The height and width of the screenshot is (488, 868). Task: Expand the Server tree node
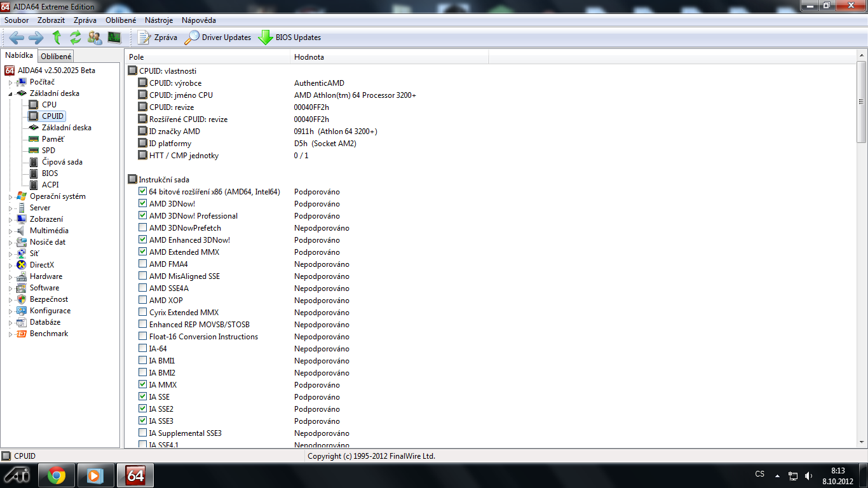click(10, 208)
